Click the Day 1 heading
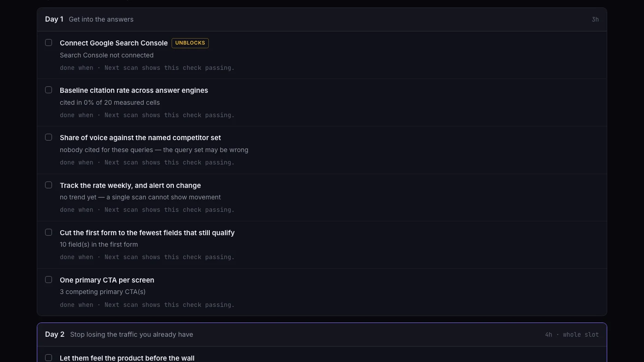 coord(54,19)
